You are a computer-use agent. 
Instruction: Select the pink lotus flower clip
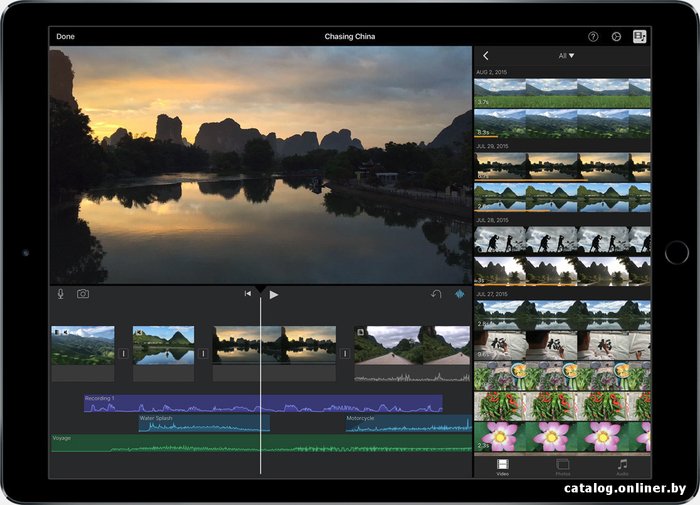[561, 436]
